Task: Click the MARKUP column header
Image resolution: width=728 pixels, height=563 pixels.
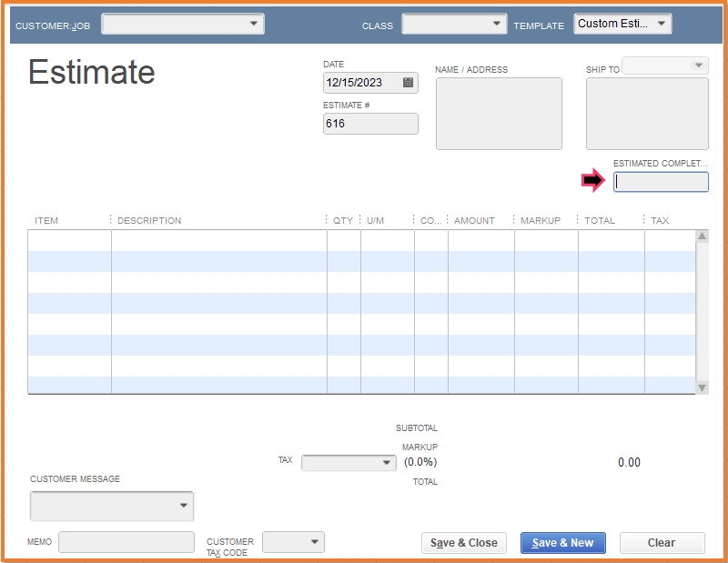Action: coord(541,220)
